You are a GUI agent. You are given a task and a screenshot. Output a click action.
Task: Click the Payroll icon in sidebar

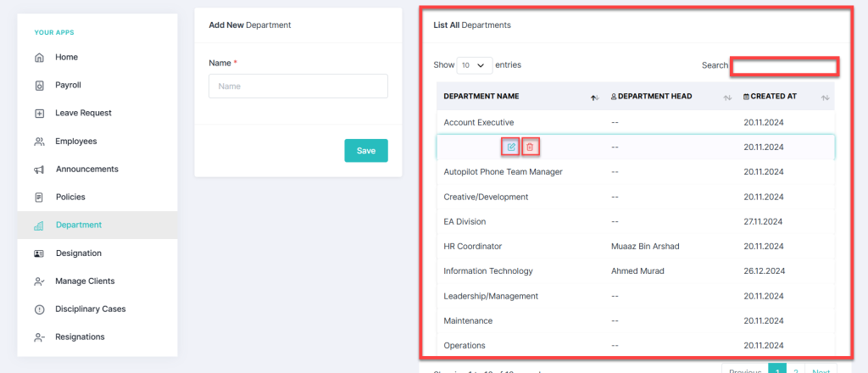point(39,86)
